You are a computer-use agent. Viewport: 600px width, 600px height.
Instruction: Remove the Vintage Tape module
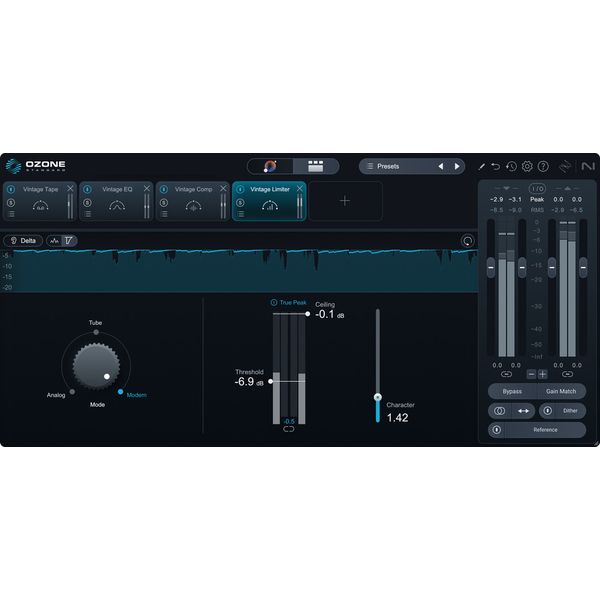pos(70,188)
